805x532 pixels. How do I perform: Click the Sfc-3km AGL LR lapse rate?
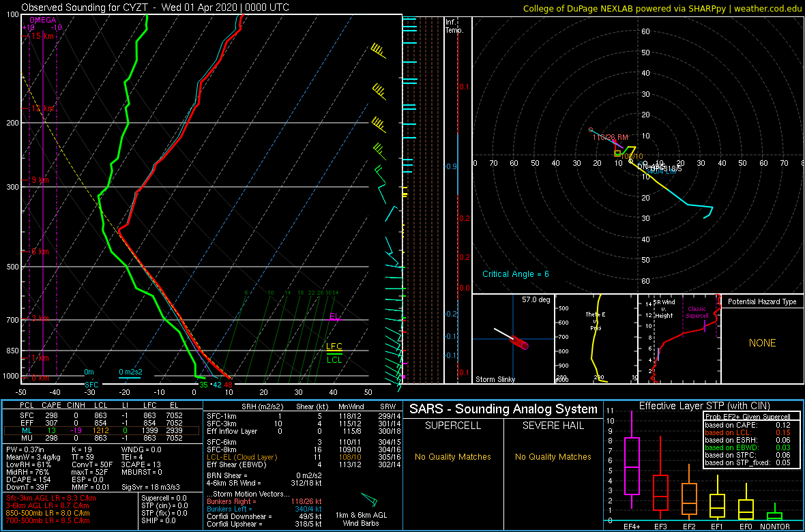(51, 499)
